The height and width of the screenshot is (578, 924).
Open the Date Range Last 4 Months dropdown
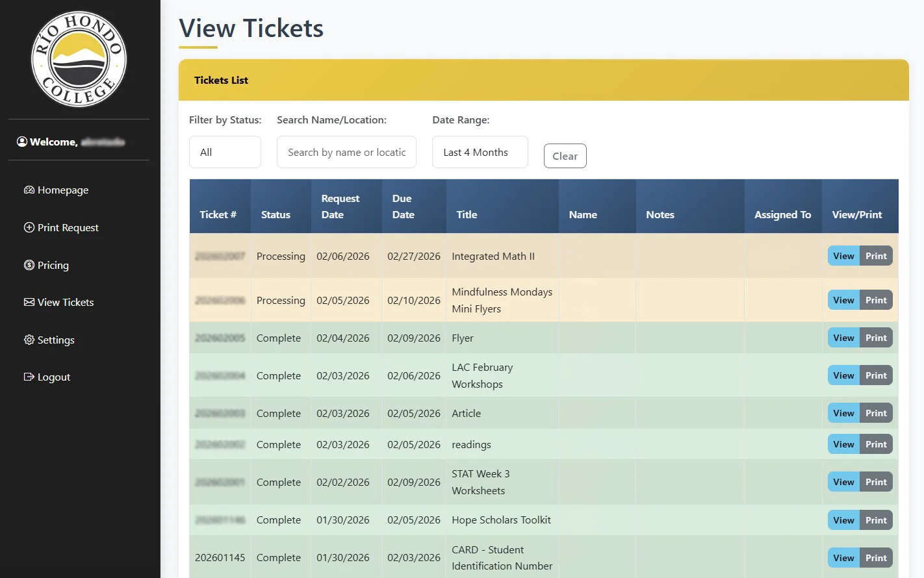tap(480, 152)
